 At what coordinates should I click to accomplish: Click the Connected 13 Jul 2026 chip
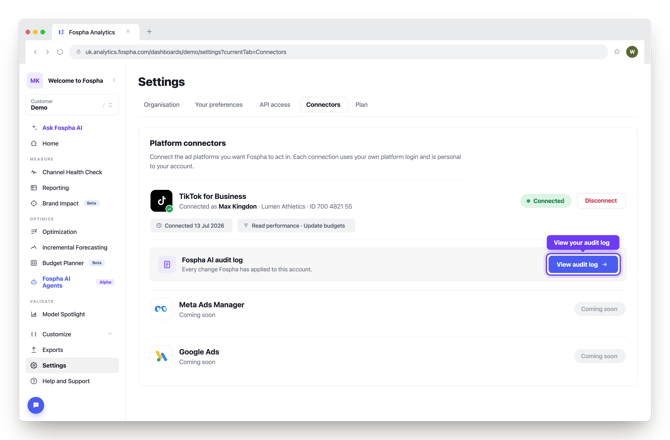[191, 226]
